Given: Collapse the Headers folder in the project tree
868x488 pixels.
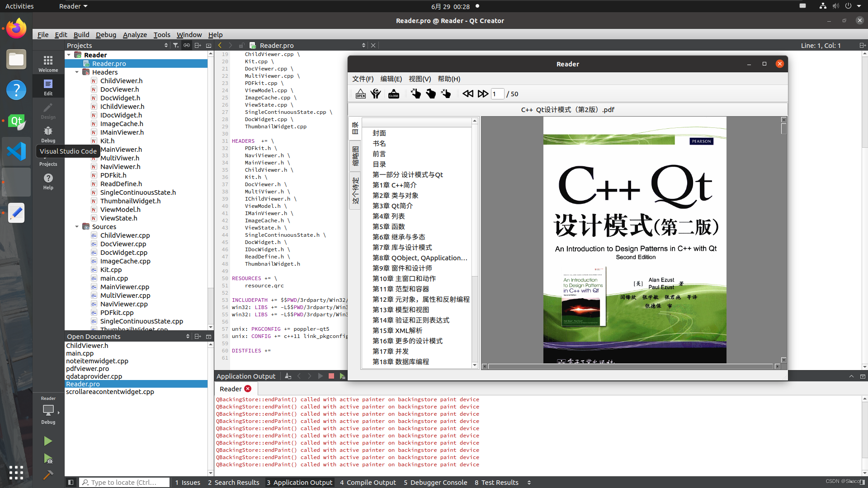Looking at the screenshot, I should pyautogui.click(x=77, y=72).
